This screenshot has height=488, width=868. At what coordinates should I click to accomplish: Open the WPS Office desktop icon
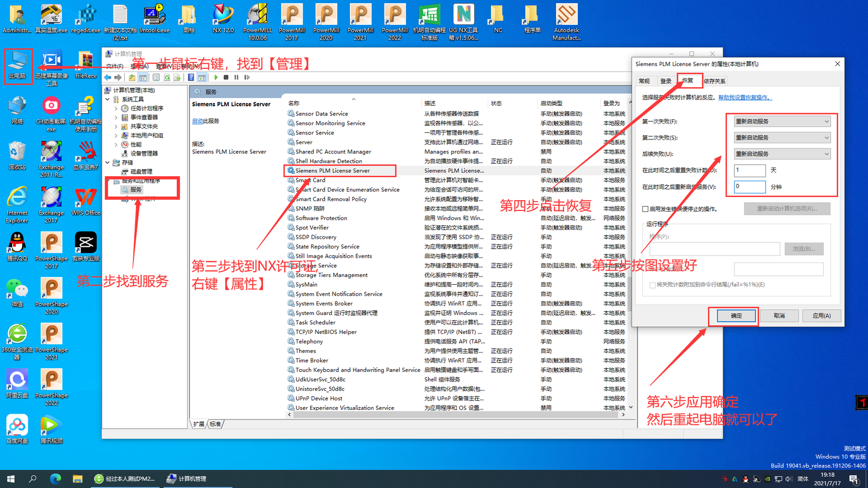pos(86,202)
